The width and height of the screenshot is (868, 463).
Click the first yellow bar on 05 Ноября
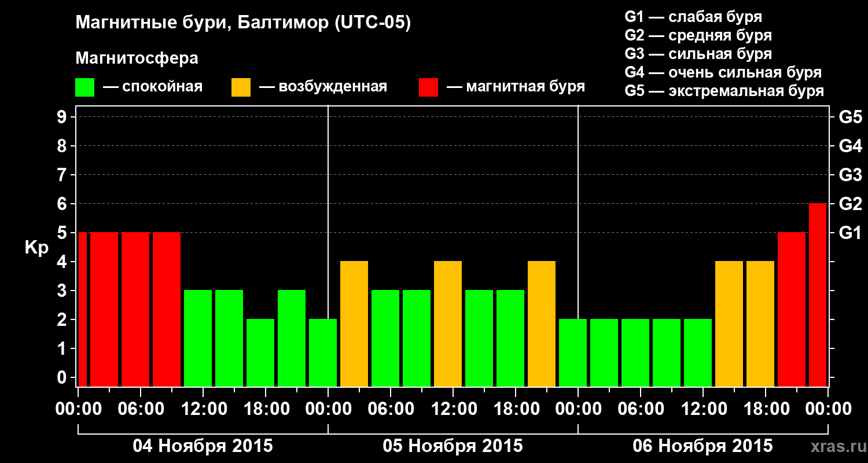[x=354, y=324]
